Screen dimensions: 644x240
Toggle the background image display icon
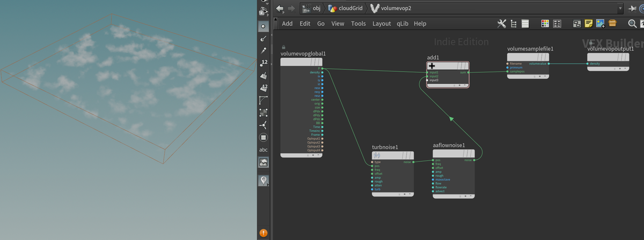pyautogui.click(x=263, y=162)
